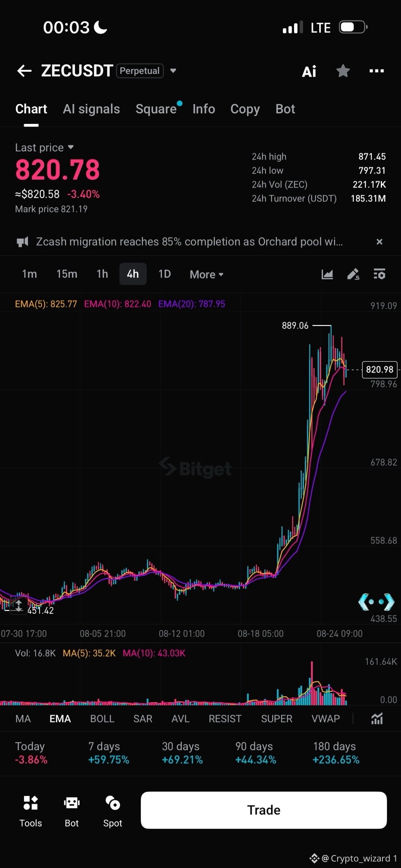Open the AI signals tab
401x868 pixels.
[x=91, y=109]
